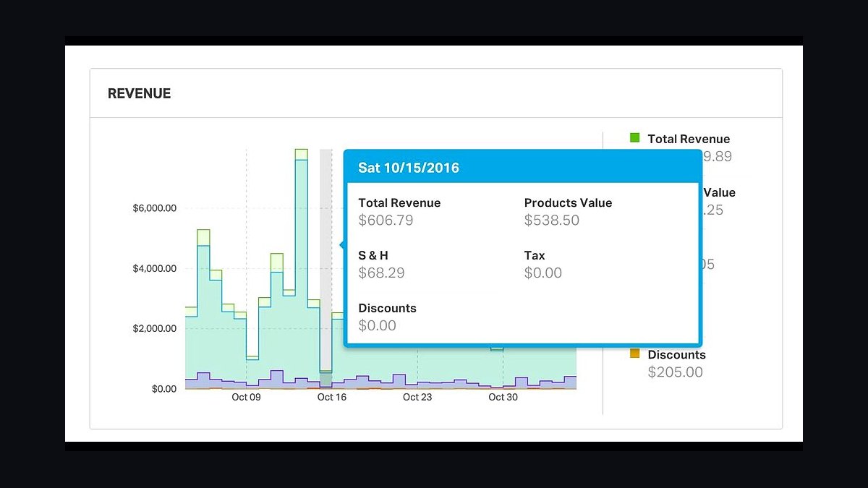The width and height of the screenshot is (868, 488).
Task: Click the Discounts $0.00 value in tooltip
Action: (378, 326)
